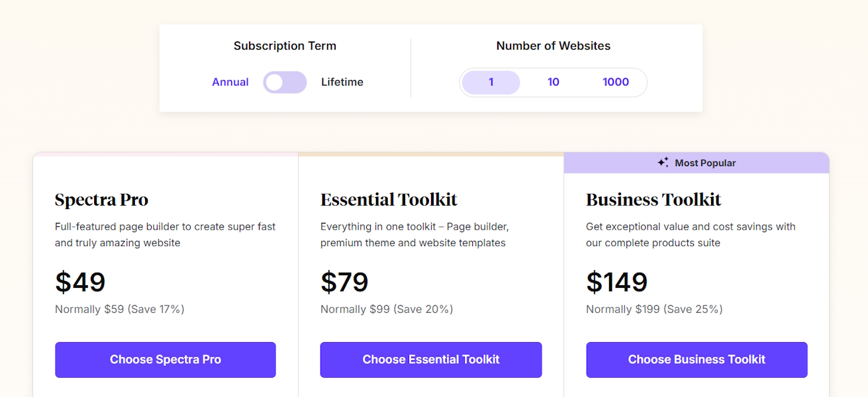Select the Annual term label

(230, 82)
